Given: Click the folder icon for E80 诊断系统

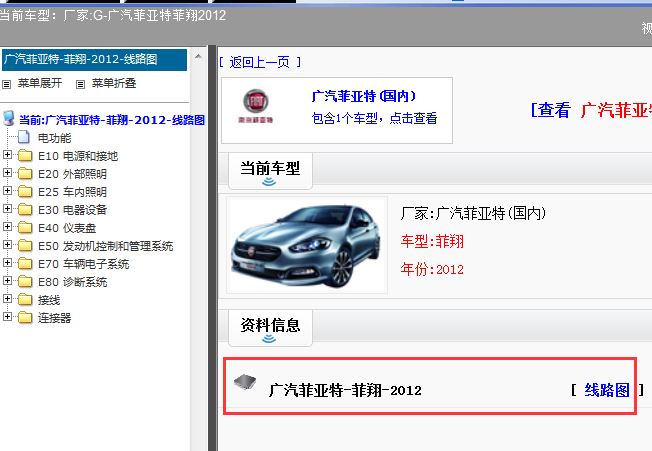Looking at the screenshot, I should tap(25, 281).
